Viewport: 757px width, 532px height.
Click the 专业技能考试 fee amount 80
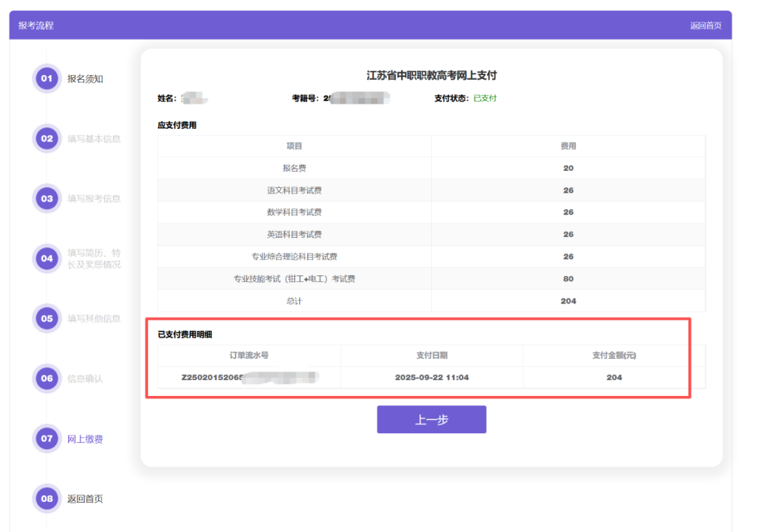[568, 278]
